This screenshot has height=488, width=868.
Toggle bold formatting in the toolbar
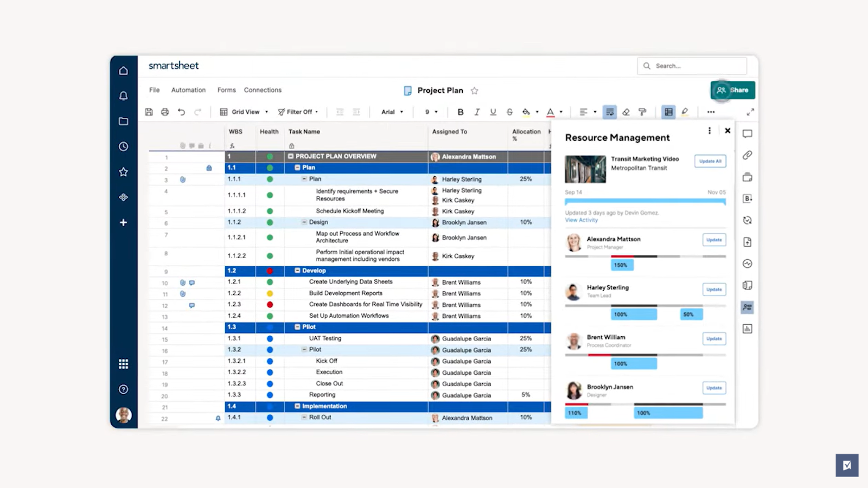pyautogui.click(x=460, y=112)
